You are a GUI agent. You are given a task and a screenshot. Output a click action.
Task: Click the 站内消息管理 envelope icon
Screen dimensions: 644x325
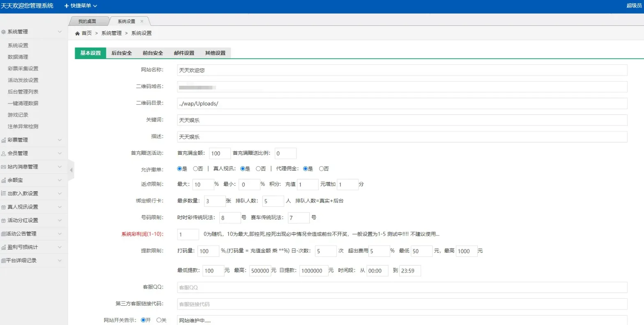point(4,167)
